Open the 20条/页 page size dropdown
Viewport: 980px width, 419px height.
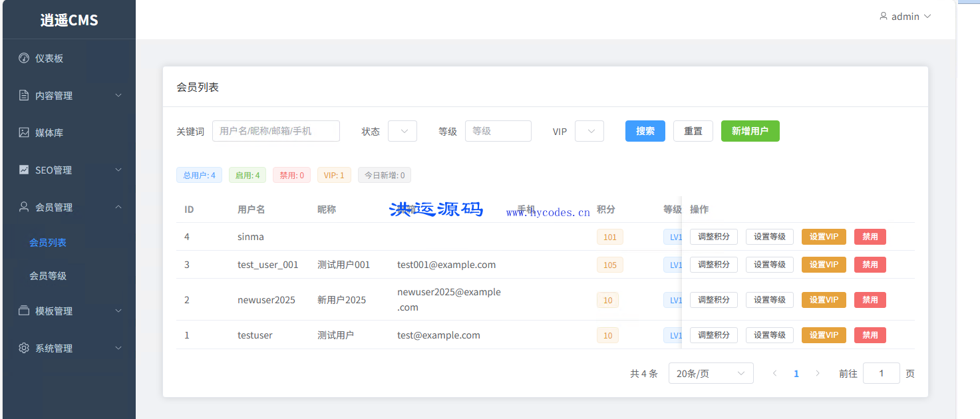click(x=710, y=373)
